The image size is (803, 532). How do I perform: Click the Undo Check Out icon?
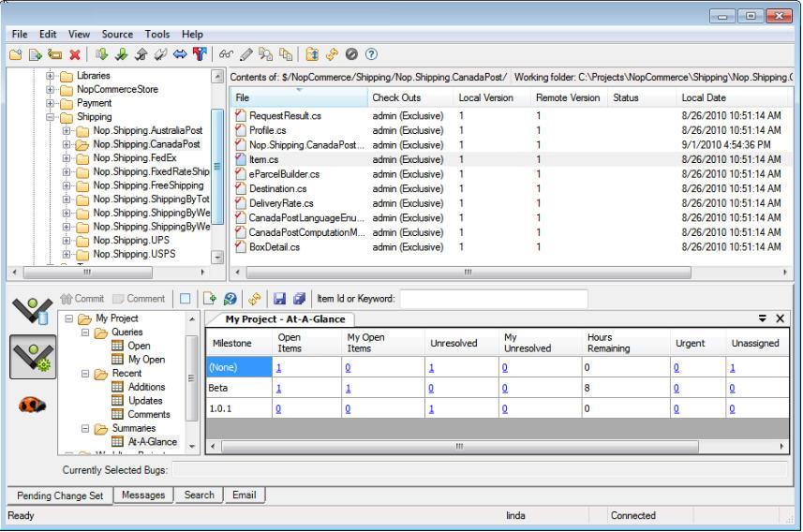[x=160, y=53]
